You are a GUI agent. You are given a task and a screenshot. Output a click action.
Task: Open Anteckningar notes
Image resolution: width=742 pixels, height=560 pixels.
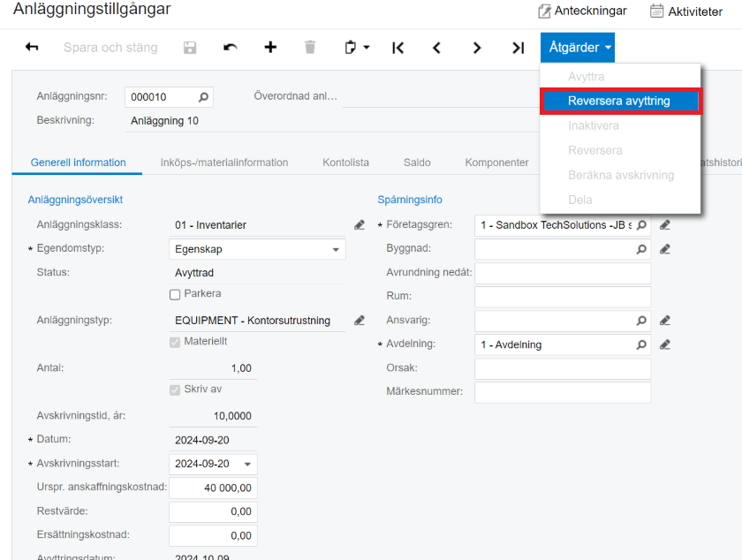click(x=582, y=11)
